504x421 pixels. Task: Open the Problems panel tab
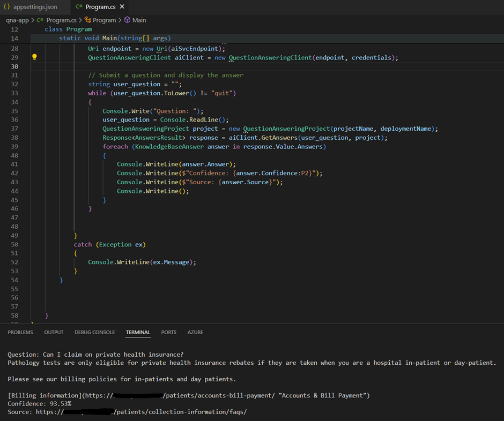20,332
